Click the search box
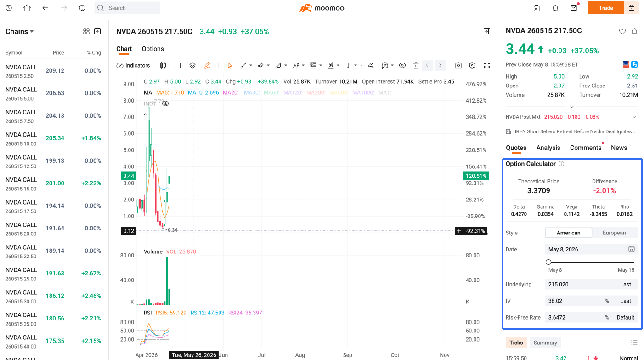Screen dimensions: 644x360 click(x=127, y=8)
